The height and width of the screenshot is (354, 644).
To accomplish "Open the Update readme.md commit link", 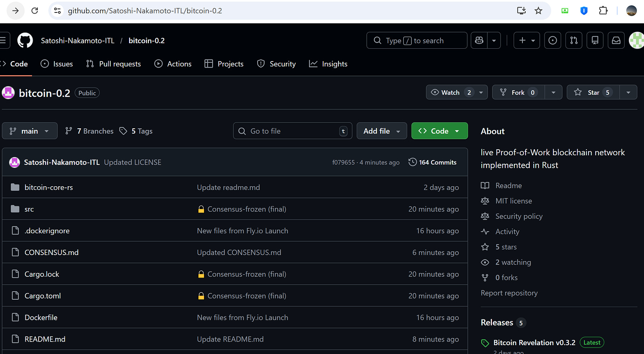I will point(229,187).
